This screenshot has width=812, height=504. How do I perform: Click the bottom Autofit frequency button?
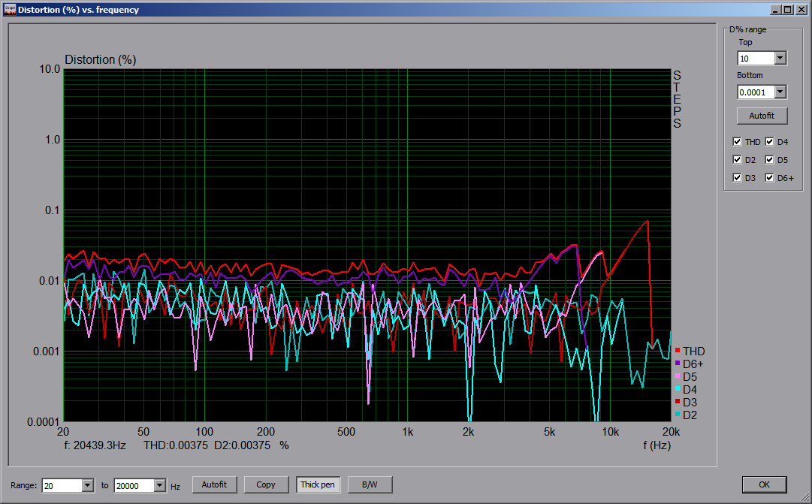(x=214, y=484)
